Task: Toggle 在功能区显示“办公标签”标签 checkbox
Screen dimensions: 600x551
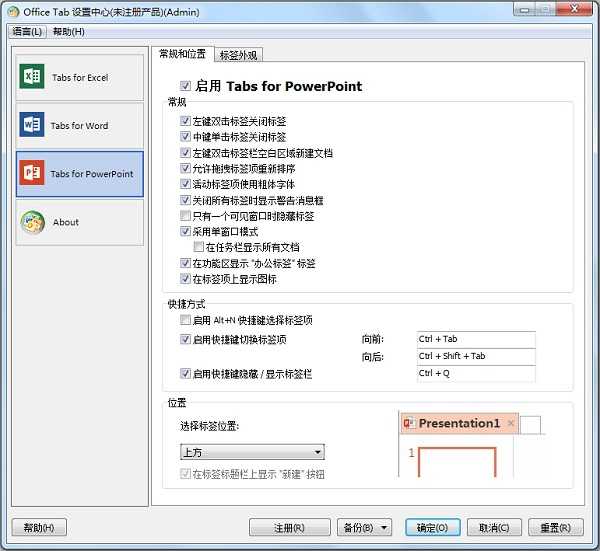Action: (x=185, y=263)
